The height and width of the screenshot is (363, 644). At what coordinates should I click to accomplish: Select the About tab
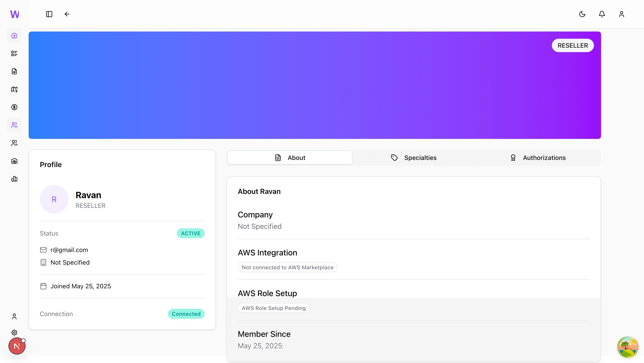pos(290,158)
